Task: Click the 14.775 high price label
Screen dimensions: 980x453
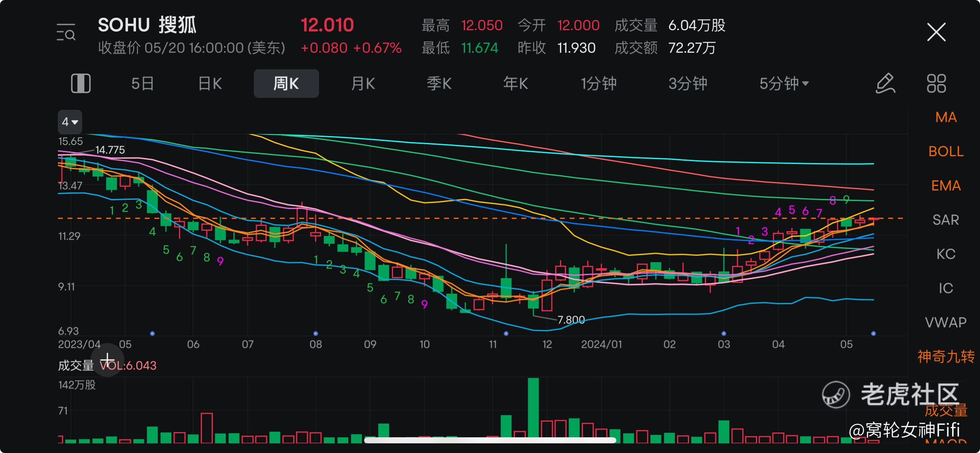Action: click(x=110, y=150)
